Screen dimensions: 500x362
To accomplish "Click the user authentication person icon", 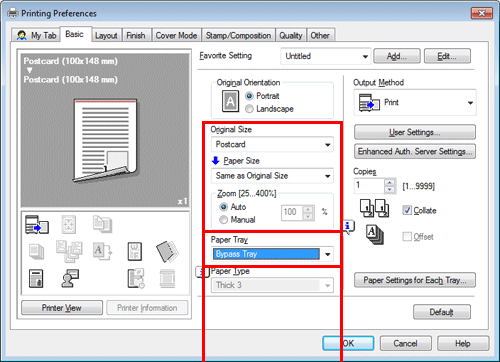I will point(70,278).
